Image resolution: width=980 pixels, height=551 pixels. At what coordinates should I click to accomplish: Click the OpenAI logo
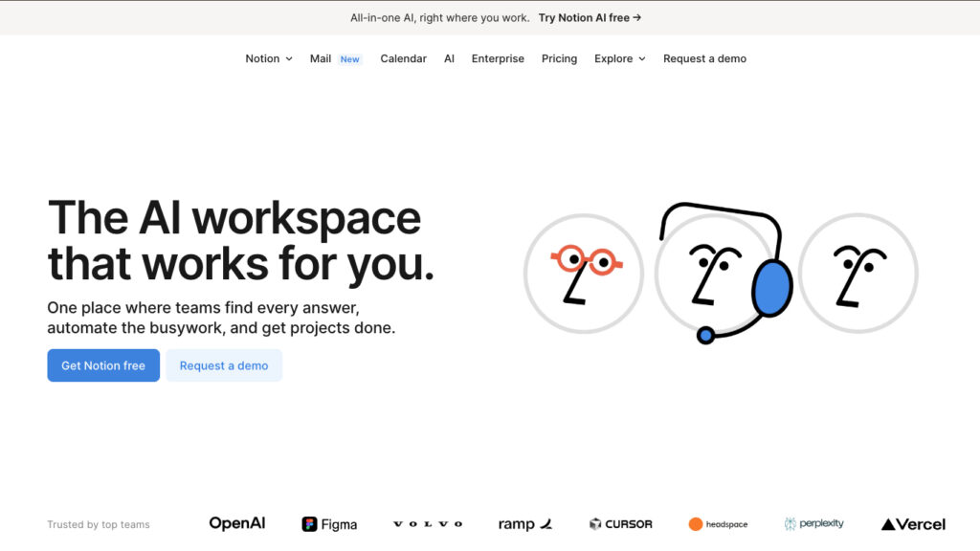[236, 523]
